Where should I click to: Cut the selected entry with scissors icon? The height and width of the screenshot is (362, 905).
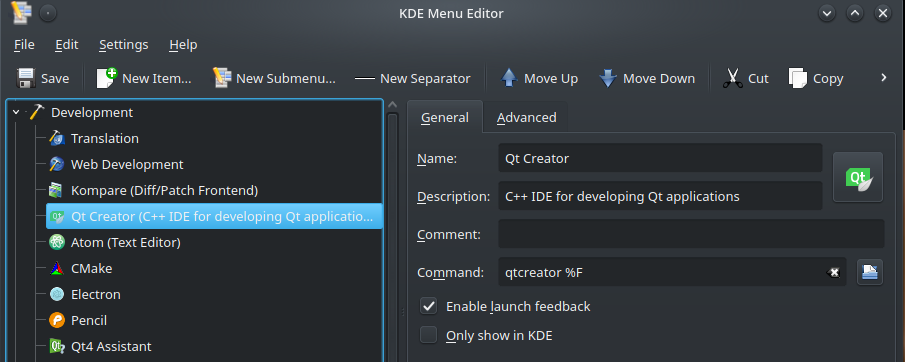[732, 78]
